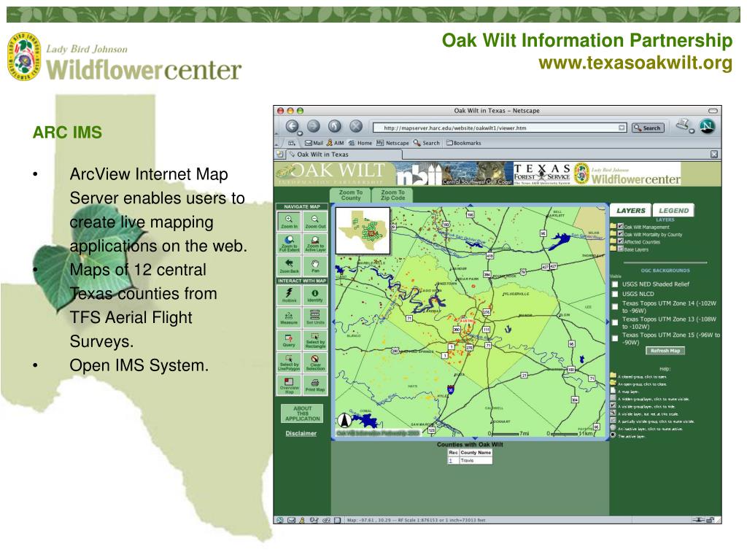Screen dimensions: 747x560
Task: Open the Zoom To Zip Code tab
Action: coord(392,195)
